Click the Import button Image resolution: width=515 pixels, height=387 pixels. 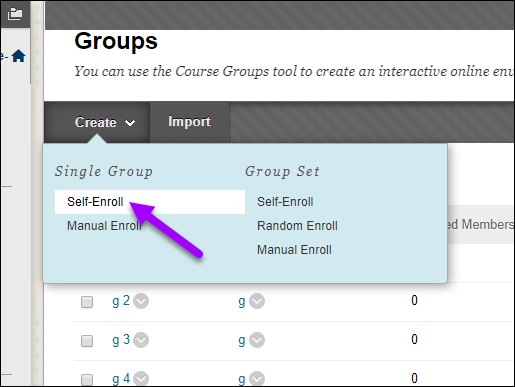(189, 122)
